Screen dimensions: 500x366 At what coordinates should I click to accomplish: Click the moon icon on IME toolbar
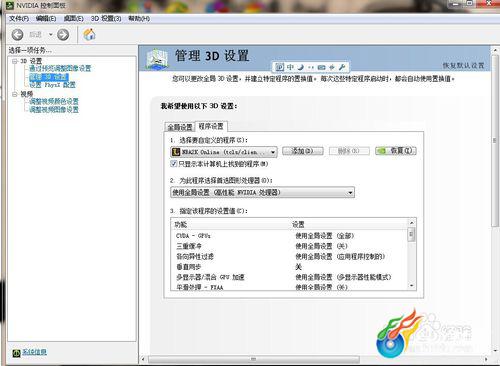(301, 67)
